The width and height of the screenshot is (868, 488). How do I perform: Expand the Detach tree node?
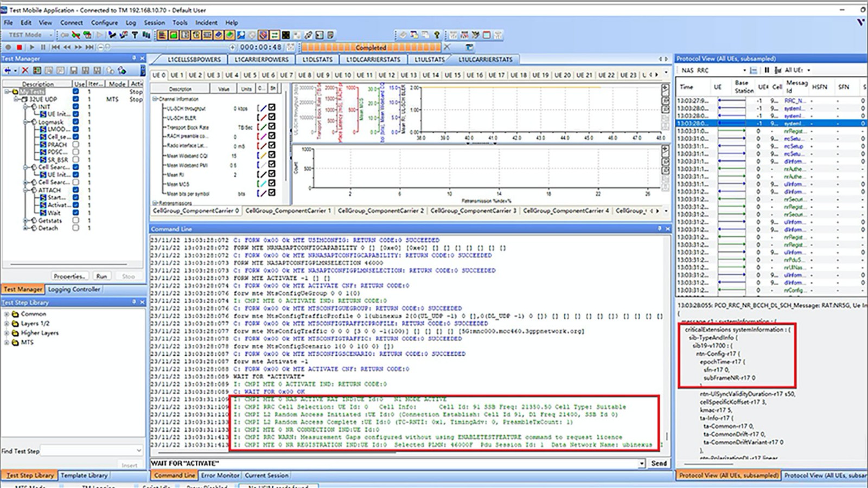point(25,228)
